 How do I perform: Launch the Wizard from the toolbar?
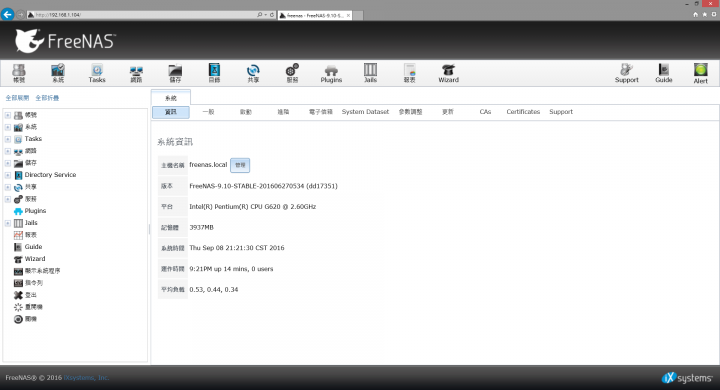tap(448, 73)
